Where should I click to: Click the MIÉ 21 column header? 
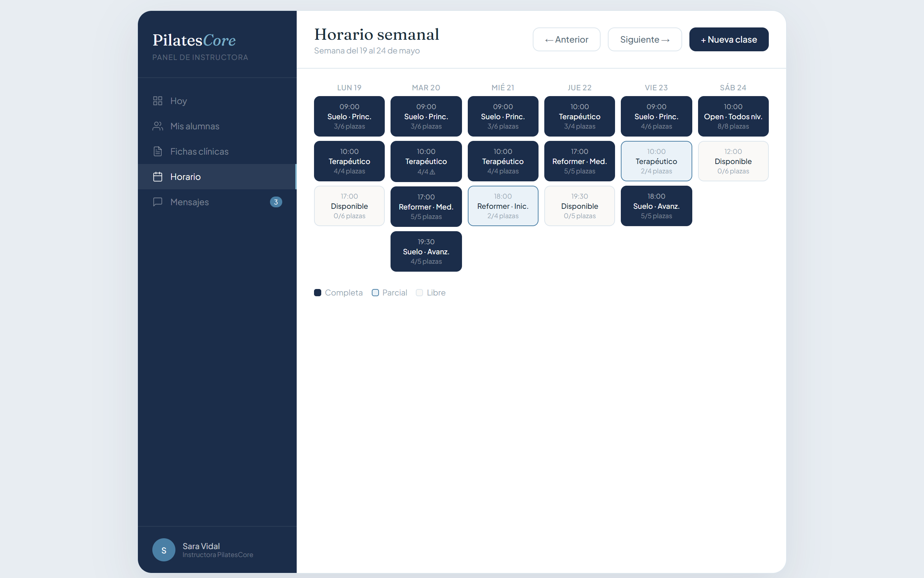pyautogui.click(x=503, y=87)
